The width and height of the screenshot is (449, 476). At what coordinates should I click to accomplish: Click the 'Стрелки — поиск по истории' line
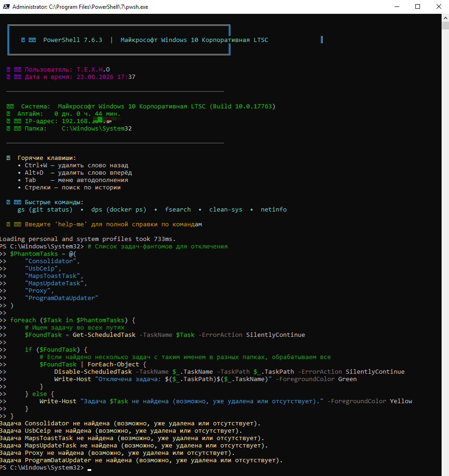coord(69,188)
